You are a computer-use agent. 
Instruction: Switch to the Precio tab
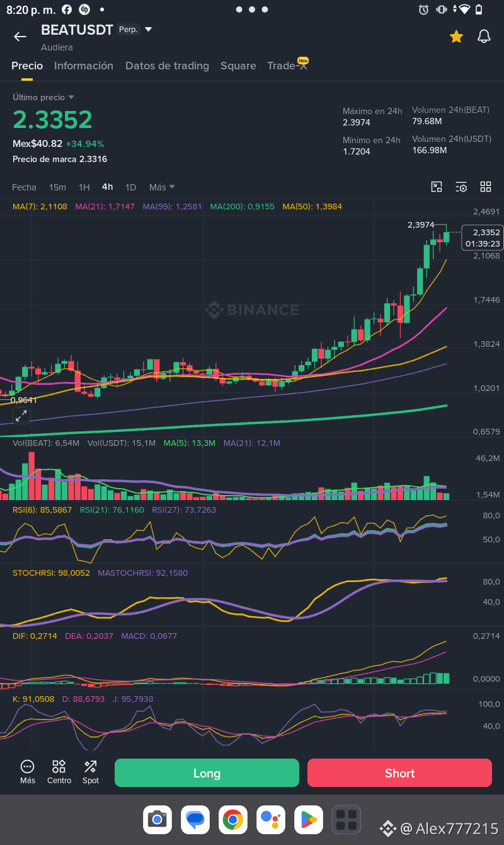tap(27, 66)
